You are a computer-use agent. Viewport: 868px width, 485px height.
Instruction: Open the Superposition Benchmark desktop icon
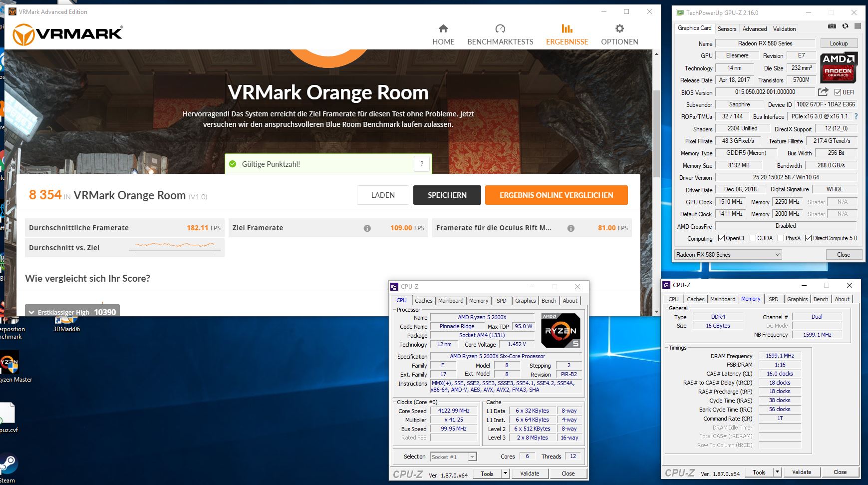[x=11, y=328]
